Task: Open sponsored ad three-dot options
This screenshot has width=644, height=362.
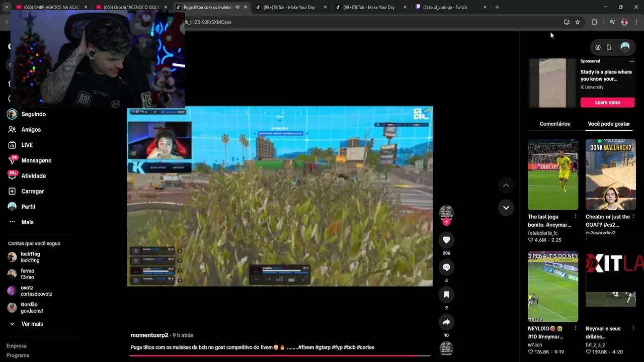Action: pyautogui.click(x=632, y=61)
